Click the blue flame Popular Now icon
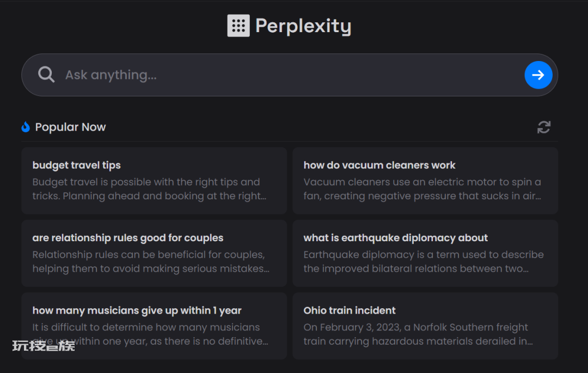 tap(26, 127)
